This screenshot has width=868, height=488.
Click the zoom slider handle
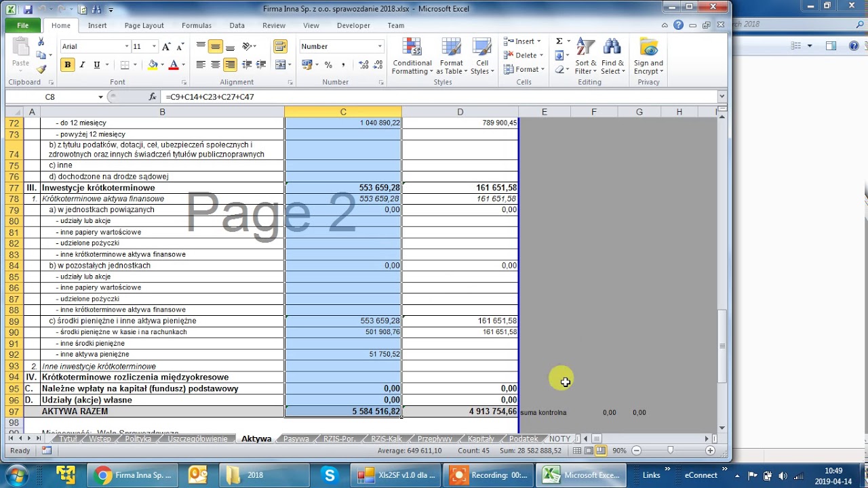tap(670, 451)
